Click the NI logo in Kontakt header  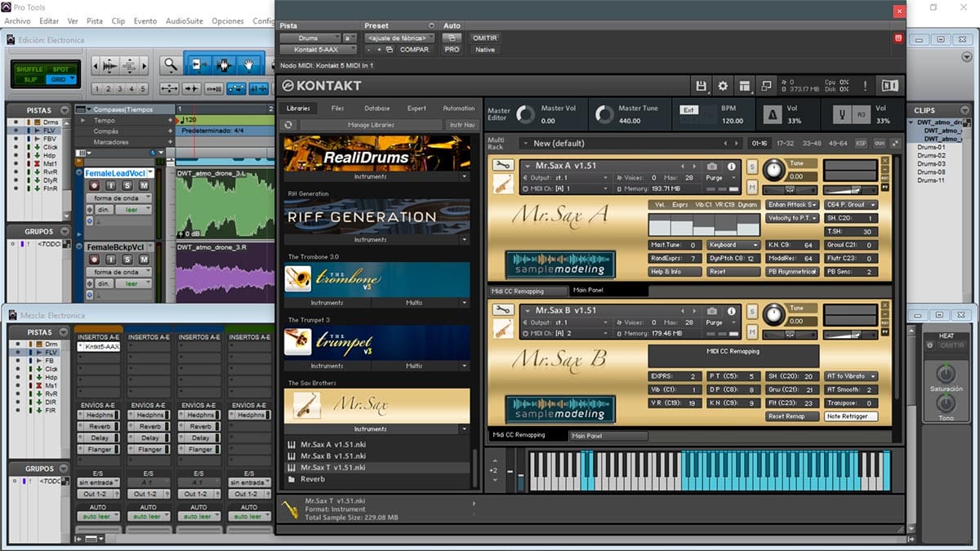pos(890,86)
